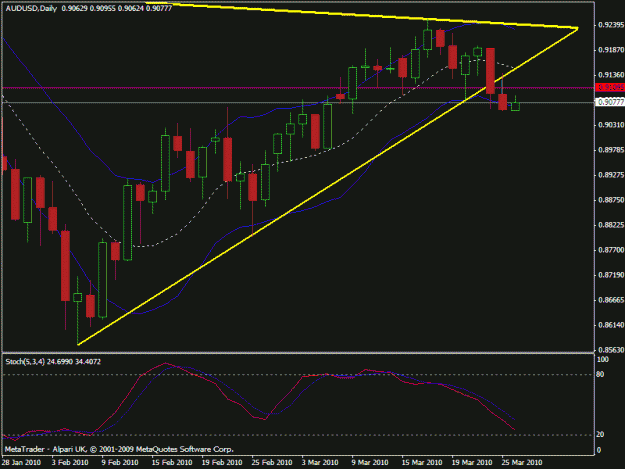Click the MetaTrader Alpari UK copyright text

click(119, 449)
